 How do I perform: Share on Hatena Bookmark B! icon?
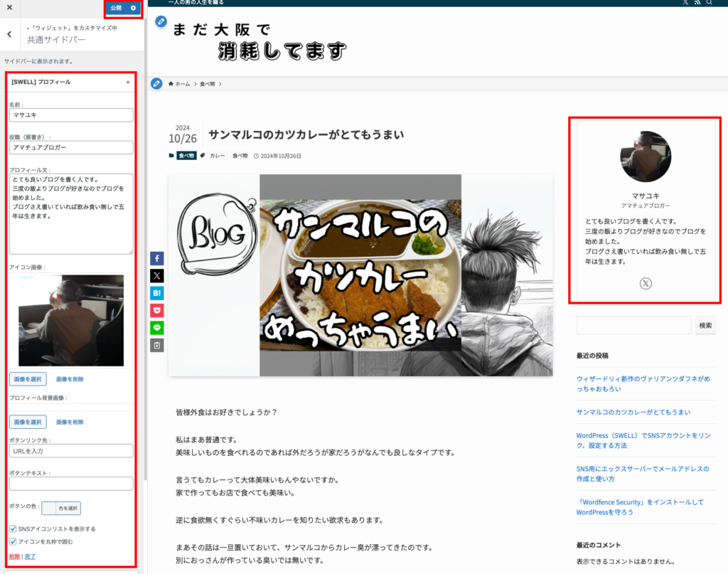[x=157, y=293]
